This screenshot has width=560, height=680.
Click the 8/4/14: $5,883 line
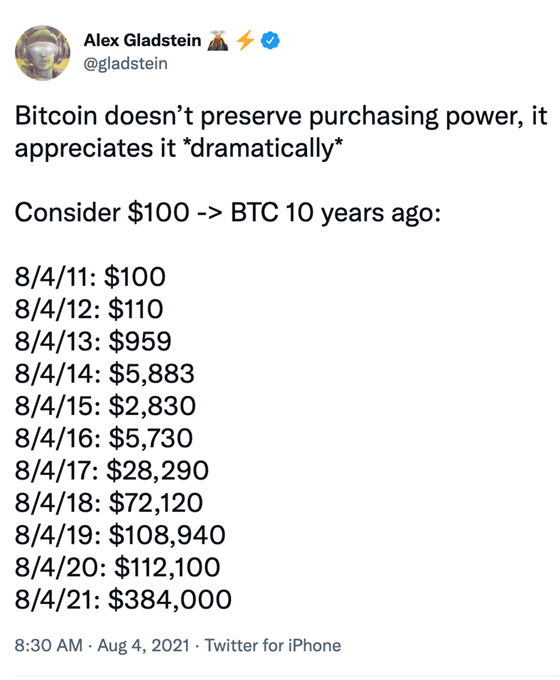[x=105, y=374]
